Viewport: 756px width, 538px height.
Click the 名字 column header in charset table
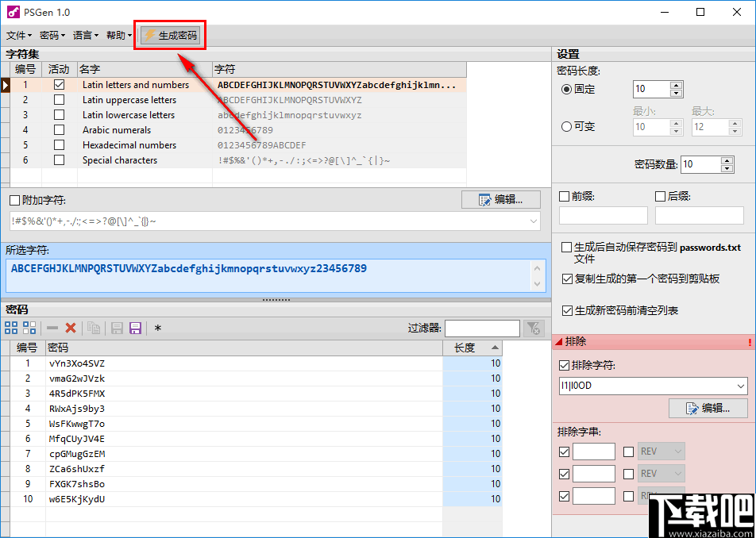click(x=145, y=69)
